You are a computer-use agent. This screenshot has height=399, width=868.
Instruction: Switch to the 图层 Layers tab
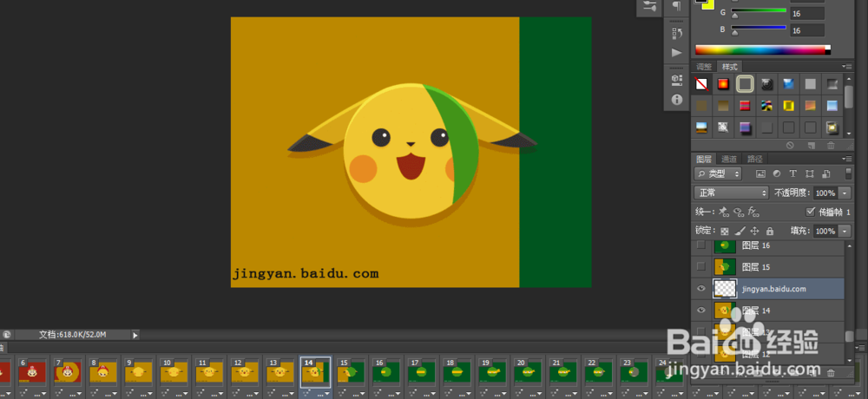pos(704,159)
